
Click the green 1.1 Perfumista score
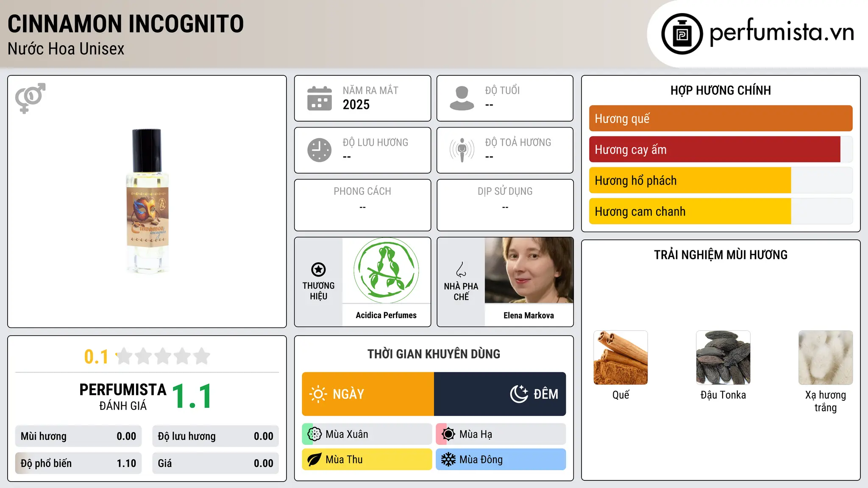192,396
